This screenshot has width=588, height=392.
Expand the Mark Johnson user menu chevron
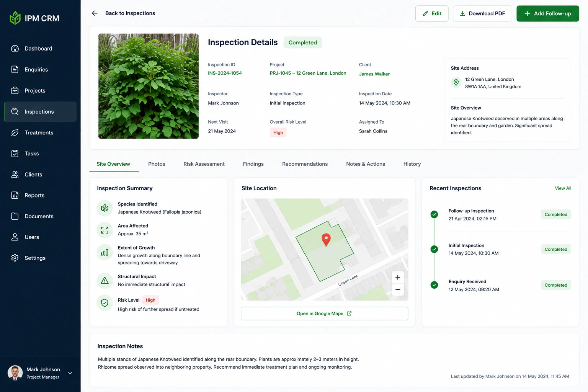(x=70, y=373)
